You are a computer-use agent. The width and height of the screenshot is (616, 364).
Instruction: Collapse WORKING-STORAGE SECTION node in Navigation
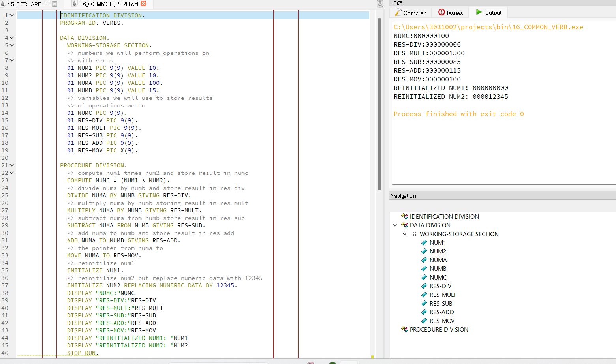[405, 234]
